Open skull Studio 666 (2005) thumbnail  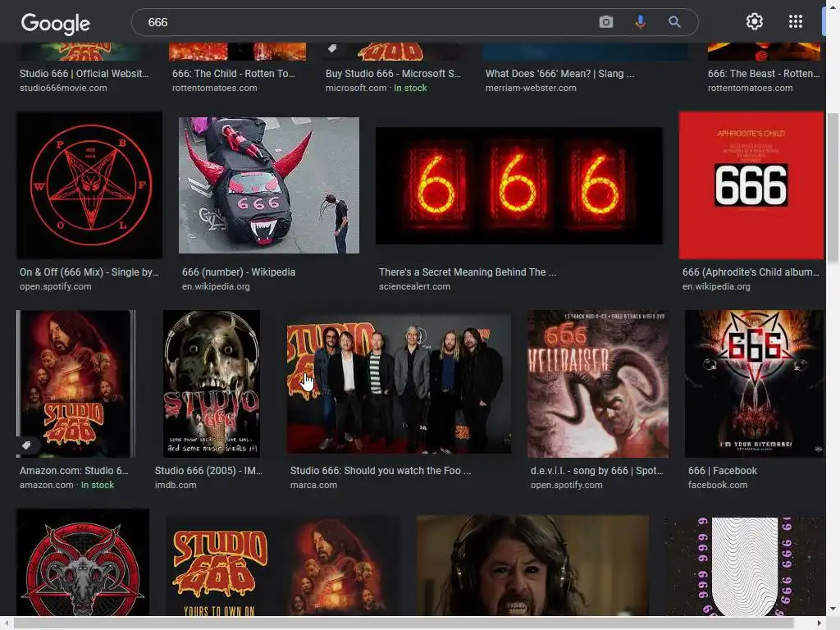tap(212, 384)
